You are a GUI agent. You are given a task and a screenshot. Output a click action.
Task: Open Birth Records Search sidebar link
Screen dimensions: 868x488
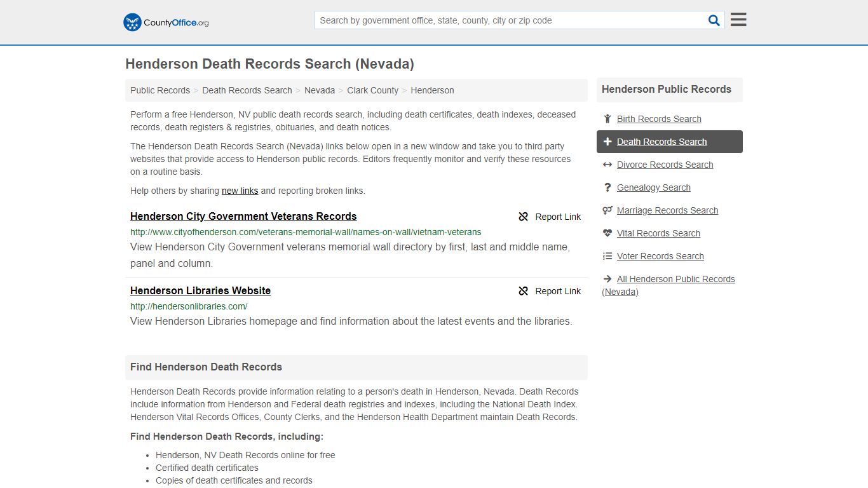(659, 119)
